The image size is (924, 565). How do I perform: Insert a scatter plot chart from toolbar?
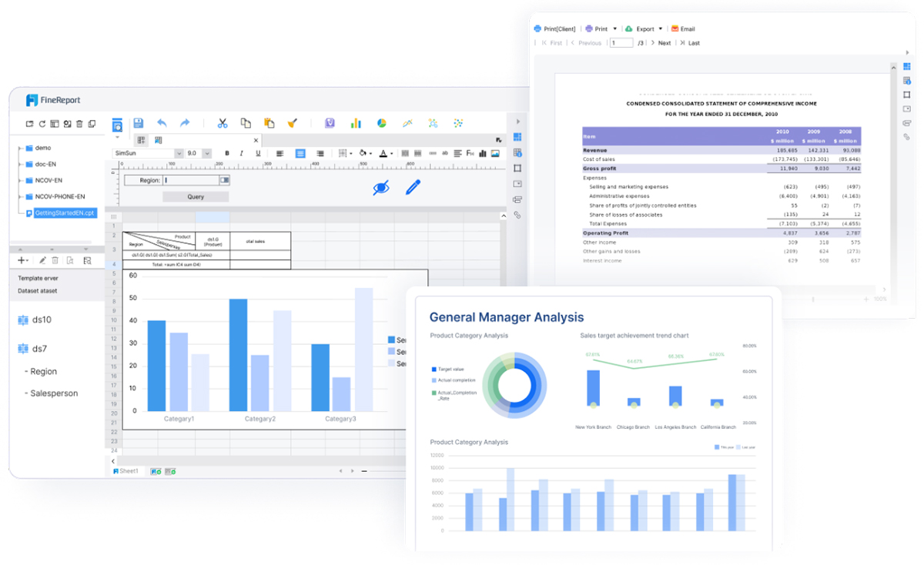click(x=458, y=123)
